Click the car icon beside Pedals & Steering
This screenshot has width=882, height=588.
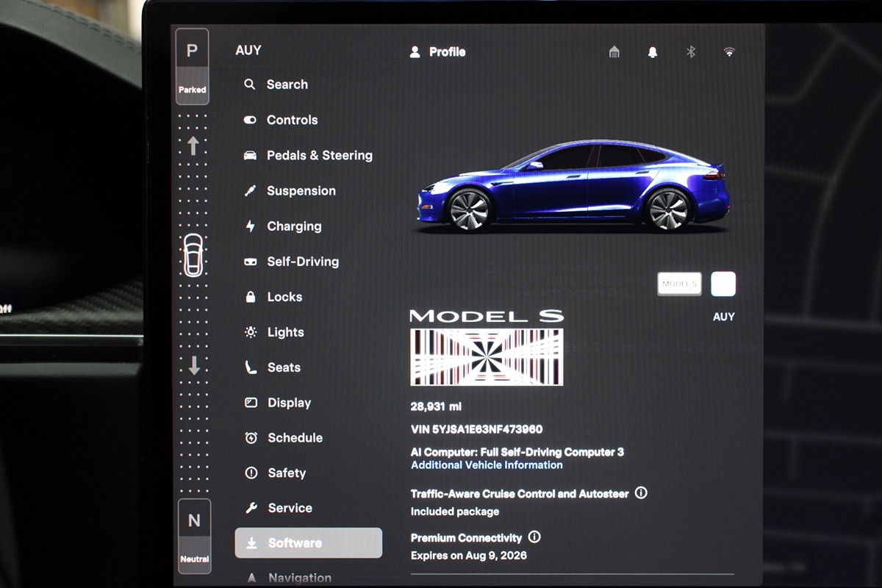coord(250,155)
